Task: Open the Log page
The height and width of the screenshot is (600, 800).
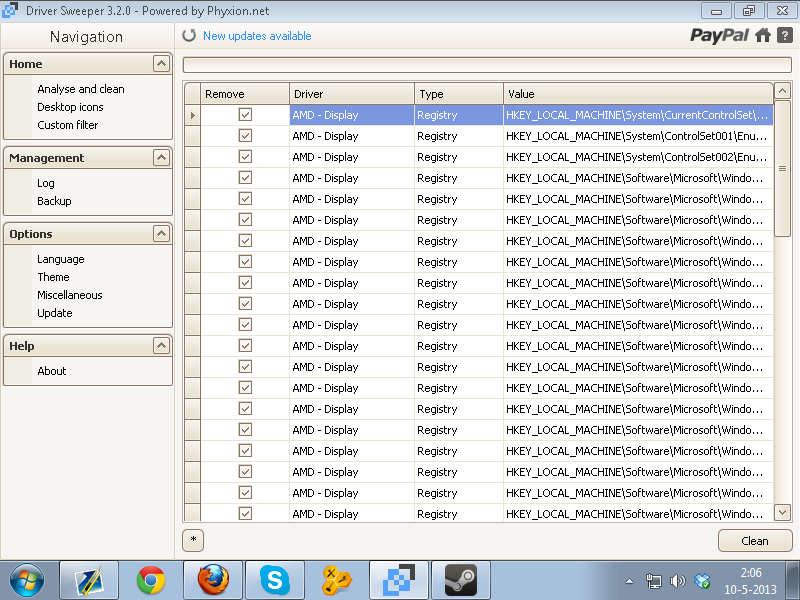Action: coord(45,183)
